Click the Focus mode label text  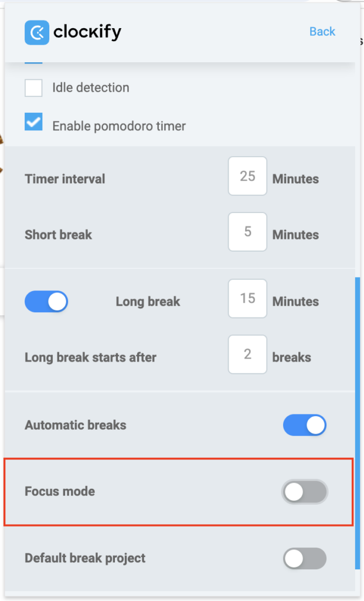point(60,491)
